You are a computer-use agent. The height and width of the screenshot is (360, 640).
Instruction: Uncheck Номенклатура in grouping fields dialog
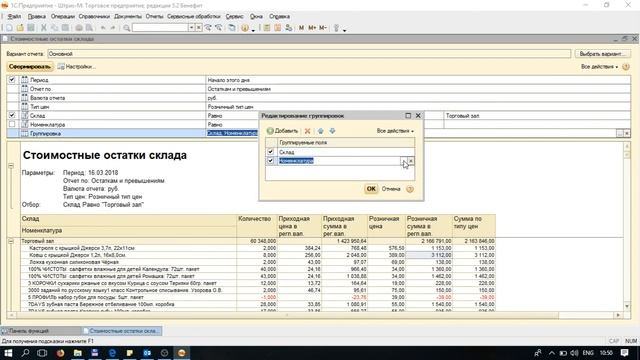[270, 161]
